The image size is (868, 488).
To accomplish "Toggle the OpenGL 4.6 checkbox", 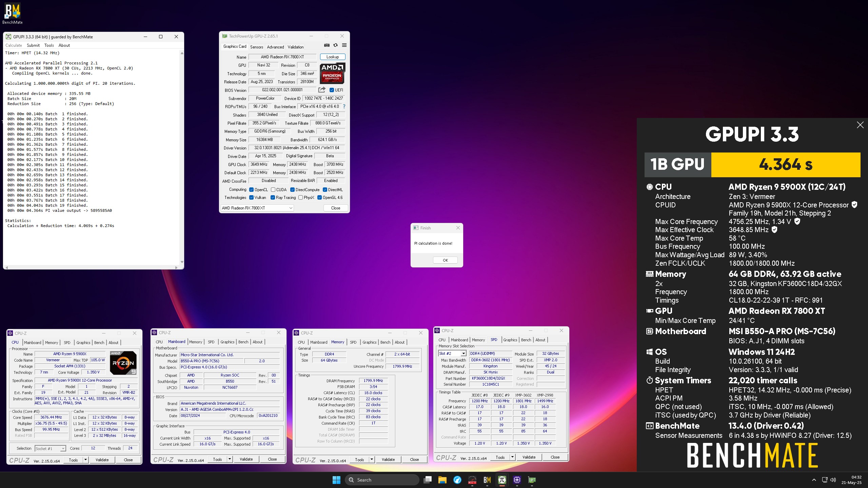I will tap(319, 198).
